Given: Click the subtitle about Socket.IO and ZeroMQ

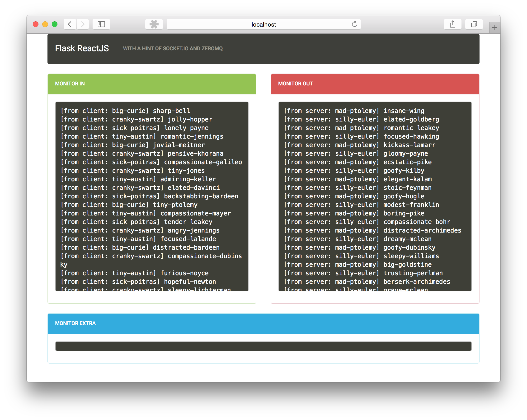Looking at the screenshot, I should (173, 49).
